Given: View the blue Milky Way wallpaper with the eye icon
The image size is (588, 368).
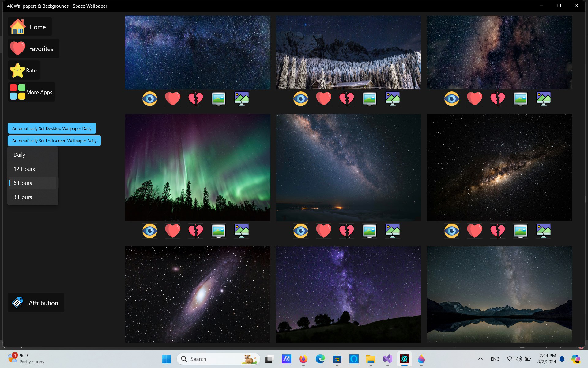Looking at the screenshot, I should tap(150, 99).
